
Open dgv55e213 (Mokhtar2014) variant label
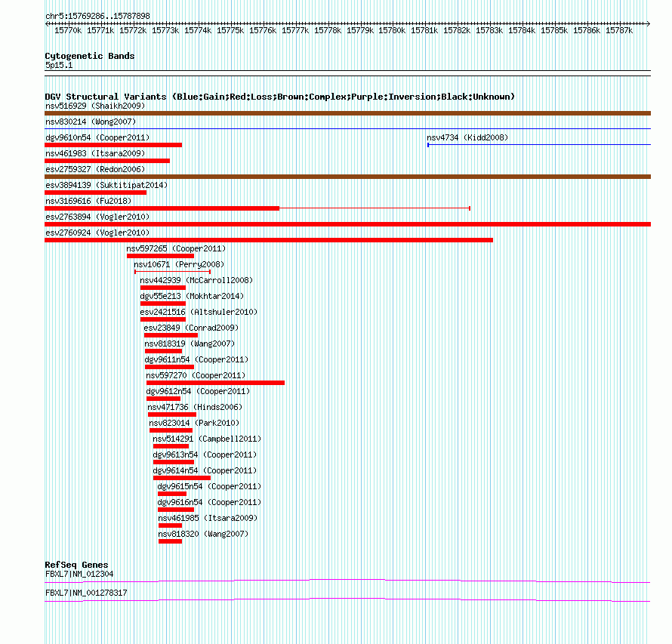click(x=192, y=296)
